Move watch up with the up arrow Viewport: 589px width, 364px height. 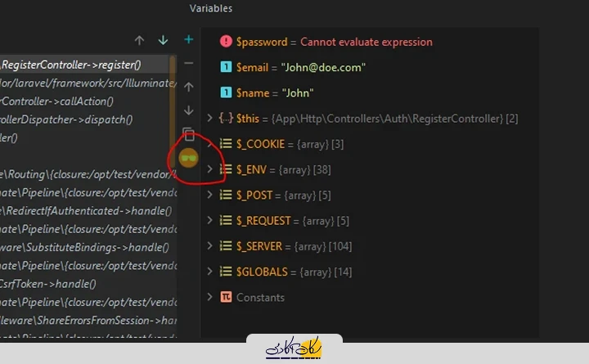pos(189,87)
